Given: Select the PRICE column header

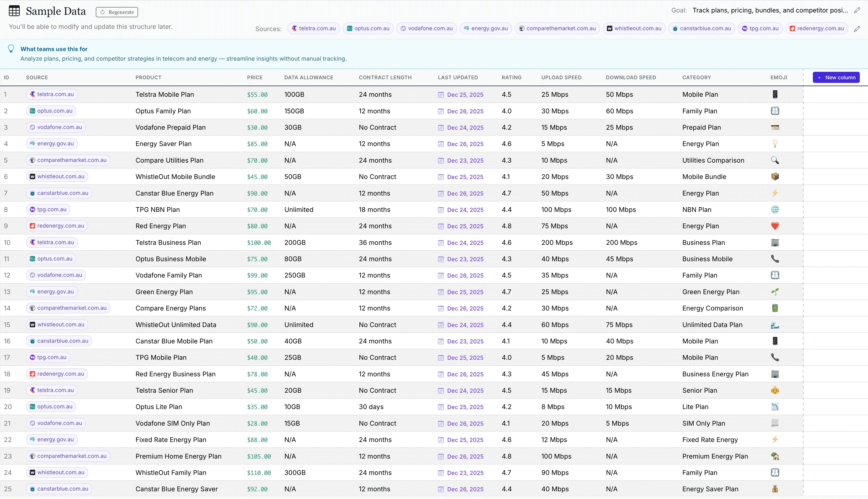Looking at the screenshot, I should (x=255, y=77).
